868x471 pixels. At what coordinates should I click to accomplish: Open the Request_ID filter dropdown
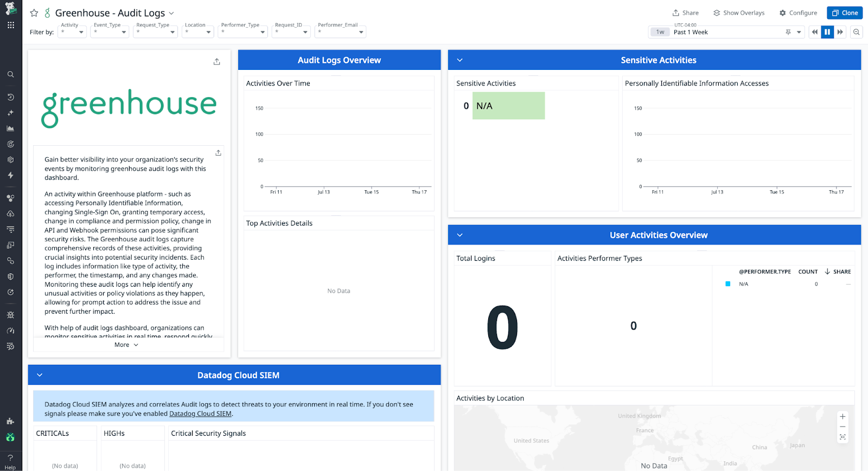pos(291,32)
